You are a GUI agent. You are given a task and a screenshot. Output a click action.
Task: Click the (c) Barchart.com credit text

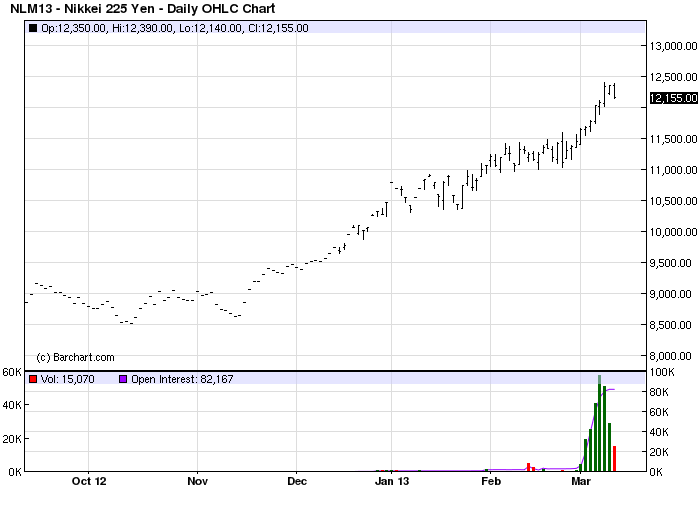(75, 357)
